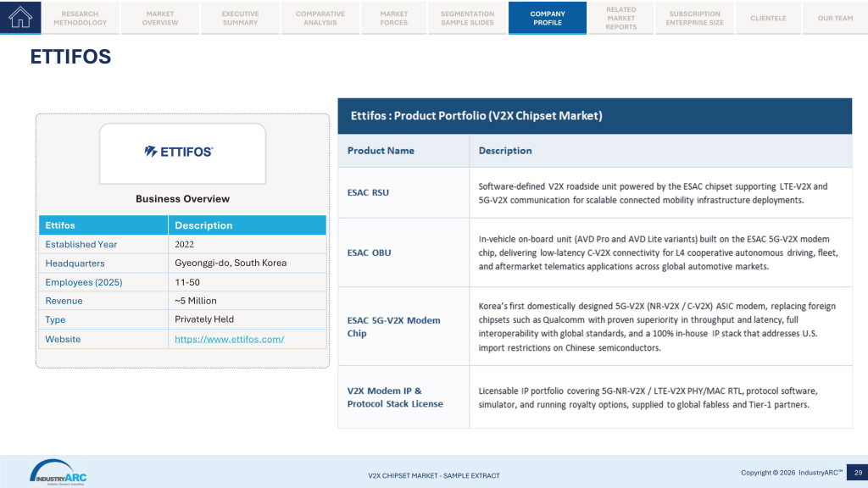Image resolution: width=868 pixels, height=488 pixels.
Task: Click the Copyright 2026 IndustryARC text
Action: (x=792, y=473)
